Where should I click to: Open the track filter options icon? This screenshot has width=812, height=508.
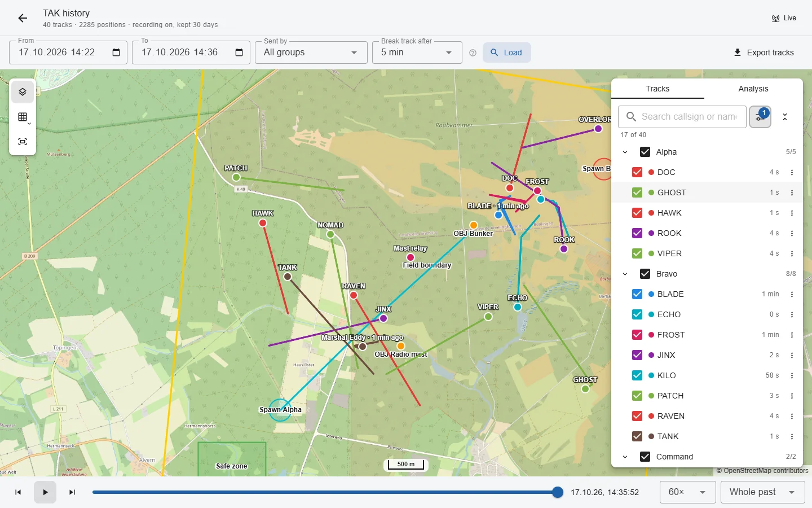[x=760, y=117]
